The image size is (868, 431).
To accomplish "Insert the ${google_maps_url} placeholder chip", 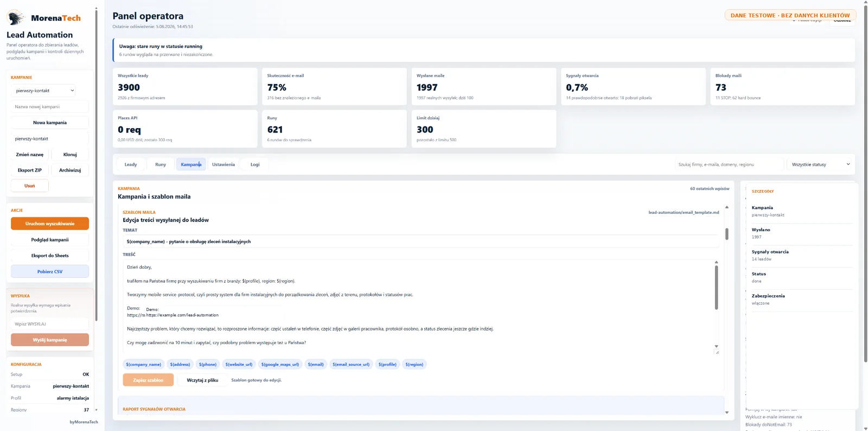I will tap(280, 364).
